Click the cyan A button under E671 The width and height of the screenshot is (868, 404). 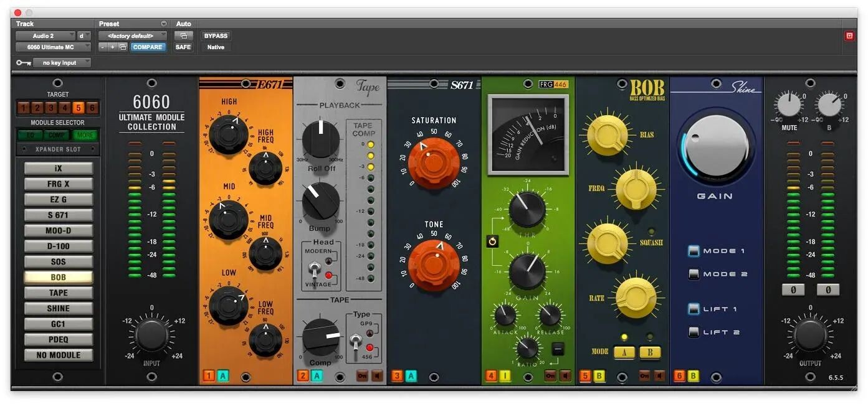coord(223,376)
